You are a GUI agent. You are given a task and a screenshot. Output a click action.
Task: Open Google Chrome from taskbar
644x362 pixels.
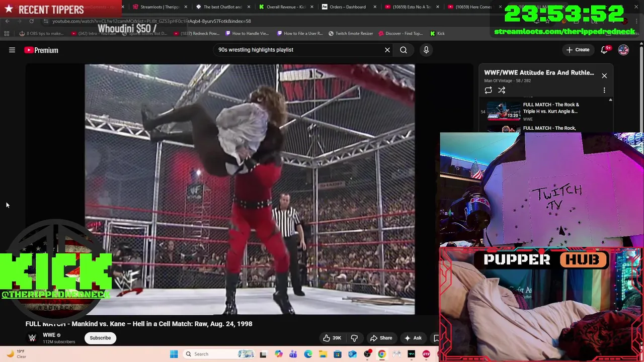point(382,354)
